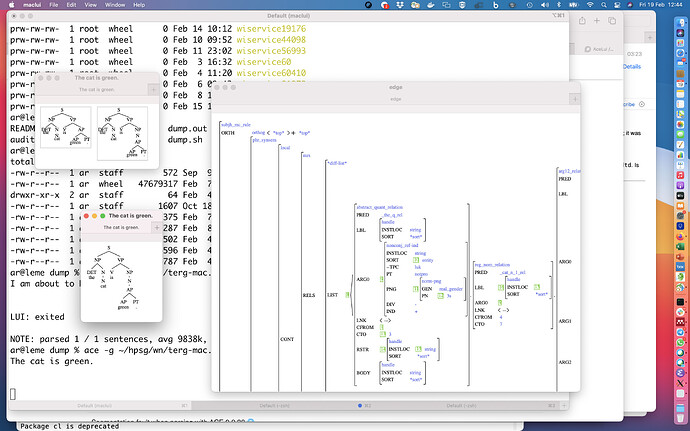
Task: Open Podcasts from the Dock
Action: coord(680,185)
